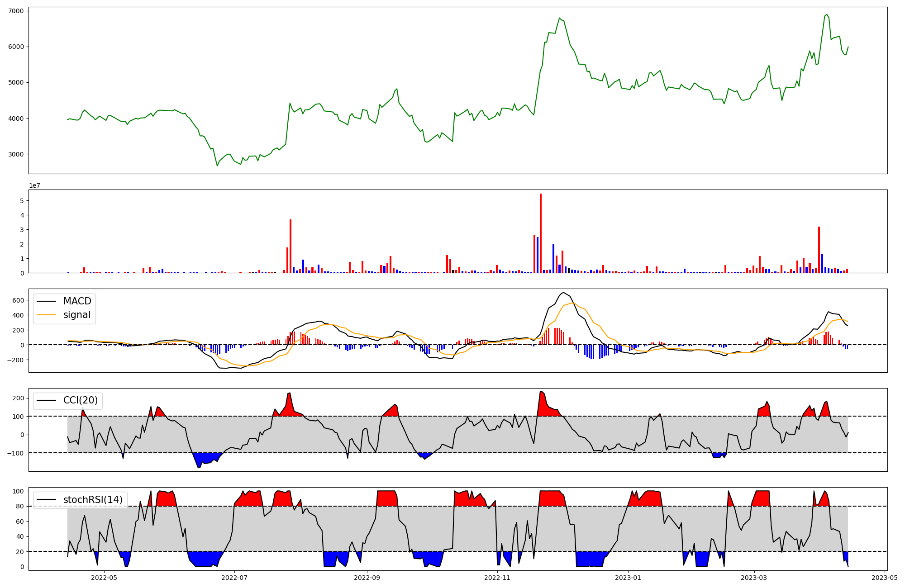905x588 pixels.
Task: Click the 1e7 volume scale label
Action: pos(34,185)
